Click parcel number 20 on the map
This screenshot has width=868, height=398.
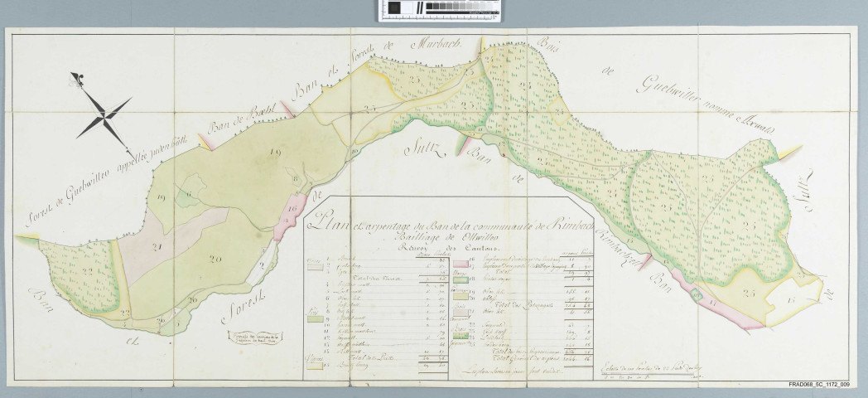pyautogui.click(x=216, y=260)
